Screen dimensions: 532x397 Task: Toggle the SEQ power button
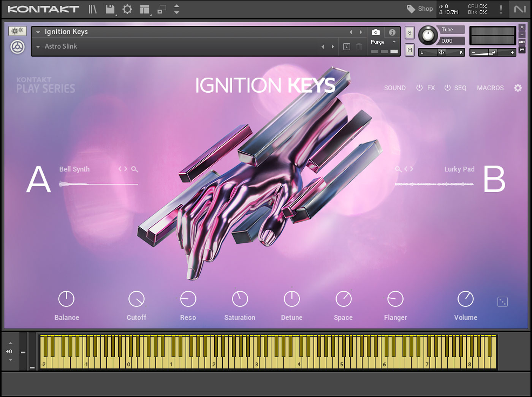[x=448, y=88]
